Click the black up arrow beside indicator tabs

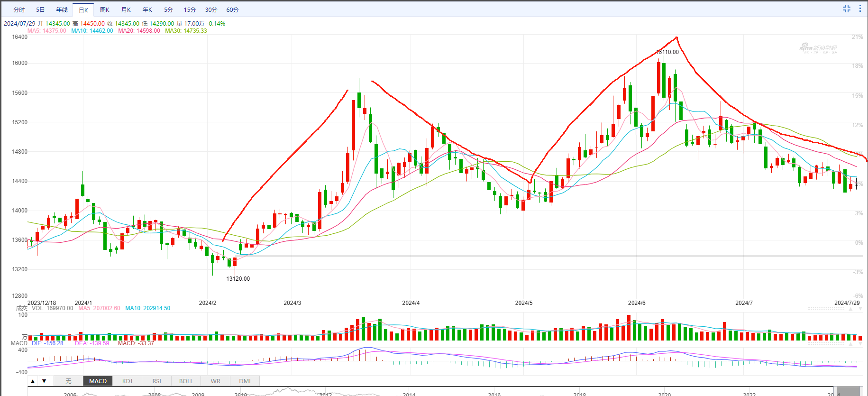click(33, 381)
